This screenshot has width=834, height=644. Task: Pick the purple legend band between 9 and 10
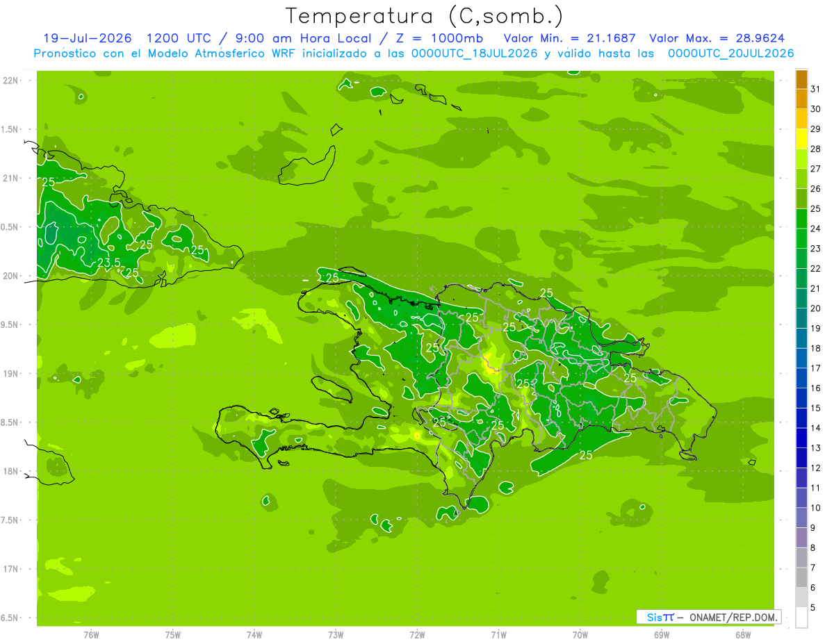801,518
